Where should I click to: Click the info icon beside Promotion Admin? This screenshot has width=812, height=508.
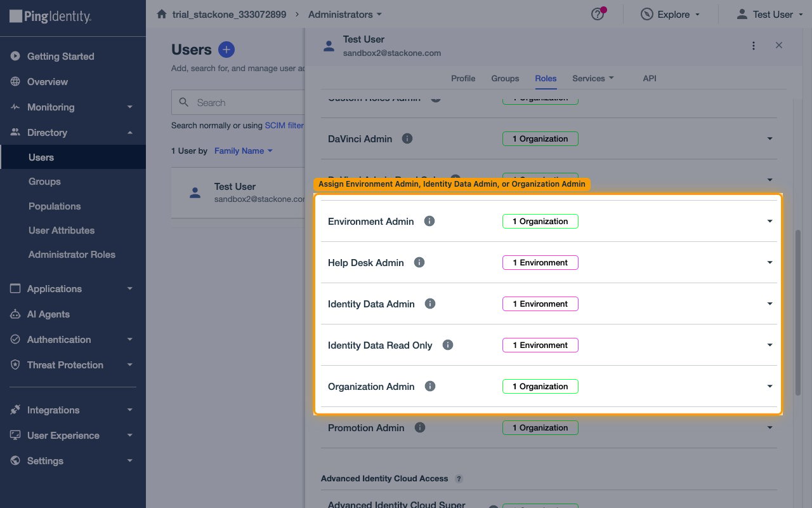419,427
